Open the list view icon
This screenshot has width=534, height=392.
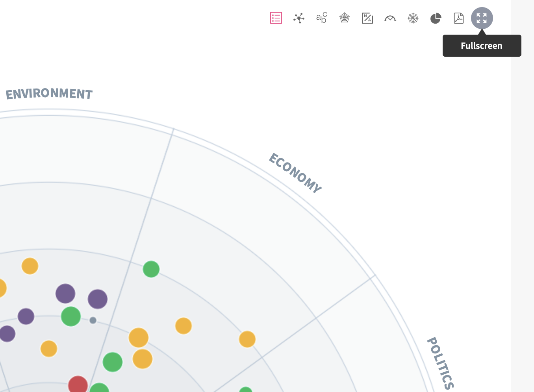coord(276,18)
